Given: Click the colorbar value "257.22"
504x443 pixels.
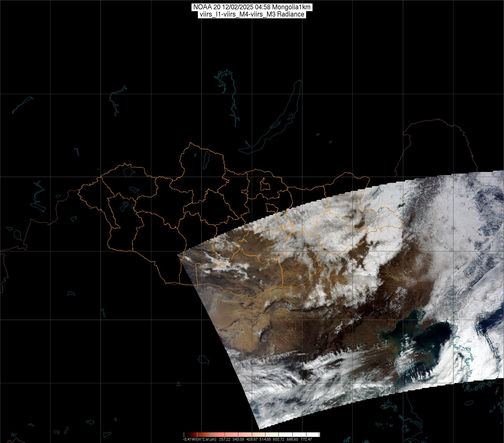Looking at the screenshot, I should 225,439.
